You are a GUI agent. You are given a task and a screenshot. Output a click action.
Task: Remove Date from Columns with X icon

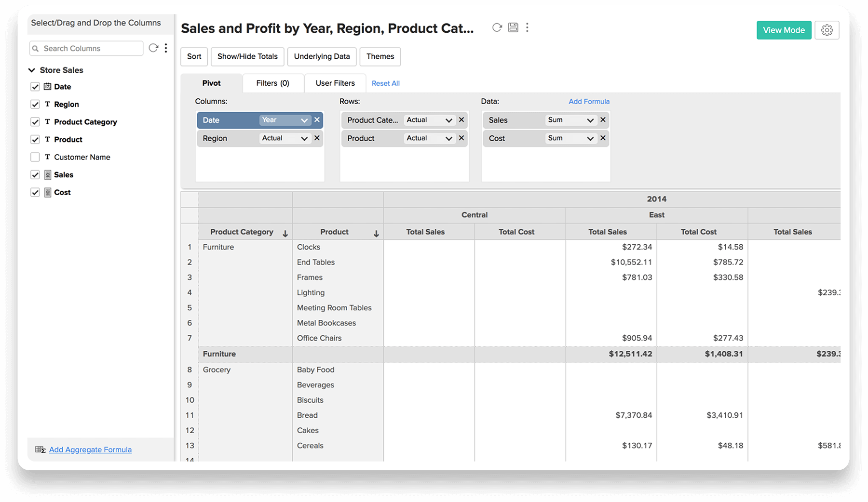tap(317, 120)
